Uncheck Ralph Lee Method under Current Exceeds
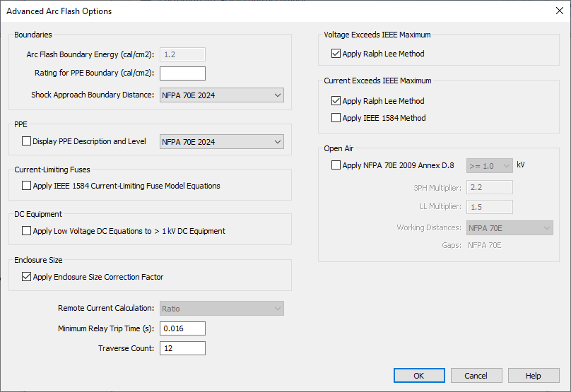The image size is (571, 392). (336, 101)
